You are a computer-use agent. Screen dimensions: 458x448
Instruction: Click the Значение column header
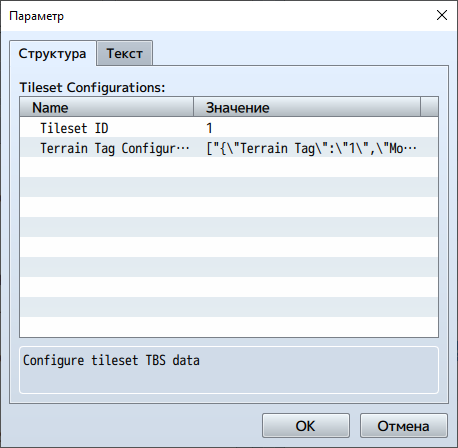tap(307, 107)
